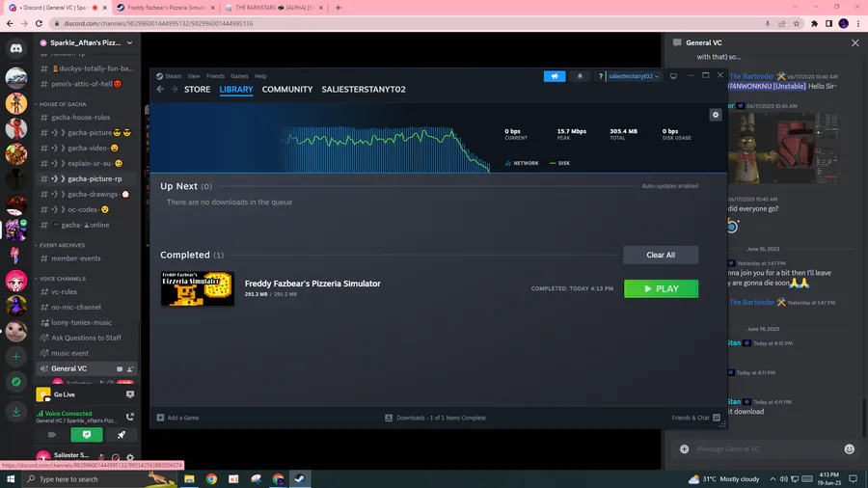This screenshot has height=488, width=868.
Task: Explore discoverable servers compass icon
Action: tap(16, 382)
